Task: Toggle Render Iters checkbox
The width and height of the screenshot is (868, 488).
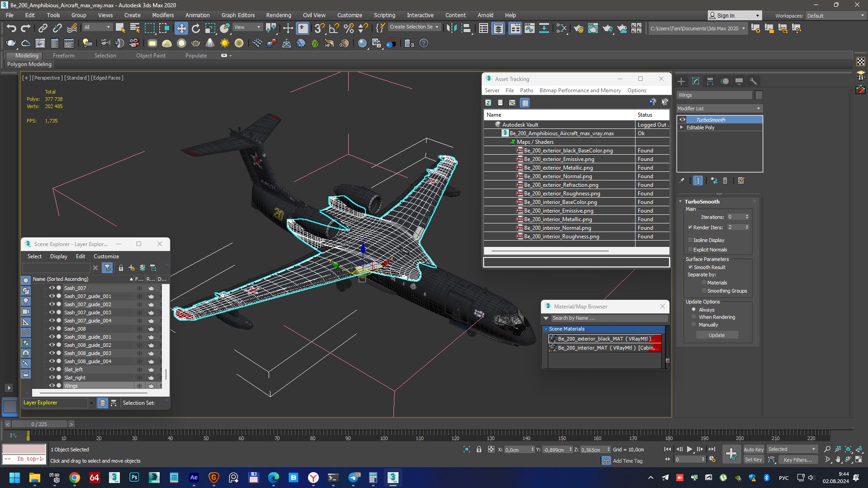Action: 690,227
